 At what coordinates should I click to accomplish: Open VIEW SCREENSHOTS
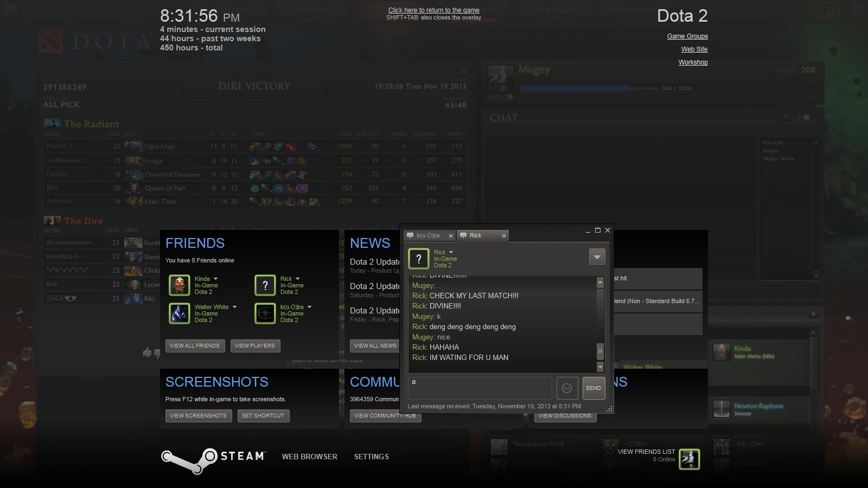coord(199,416)
